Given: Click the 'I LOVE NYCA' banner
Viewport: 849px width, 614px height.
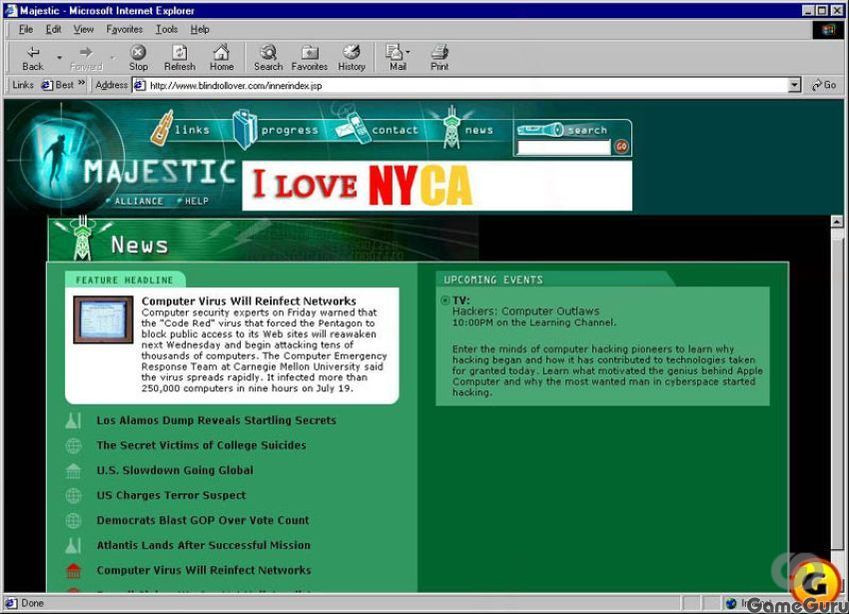Looking at the screenshot, I should [436, 185].
